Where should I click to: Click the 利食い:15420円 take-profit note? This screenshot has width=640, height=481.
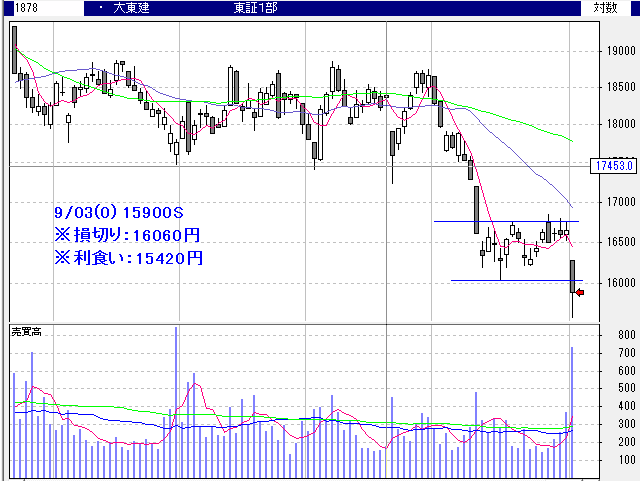(x=128, y=257)
